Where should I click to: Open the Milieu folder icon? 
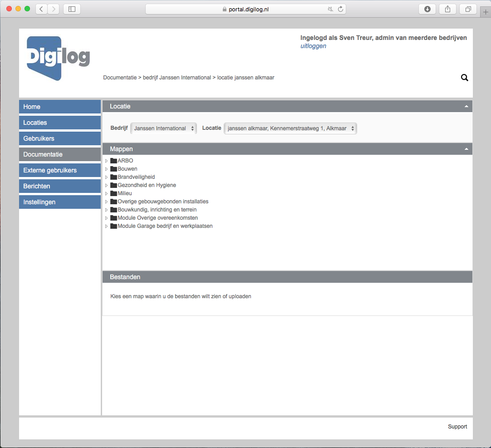click(x=113, y=193)
